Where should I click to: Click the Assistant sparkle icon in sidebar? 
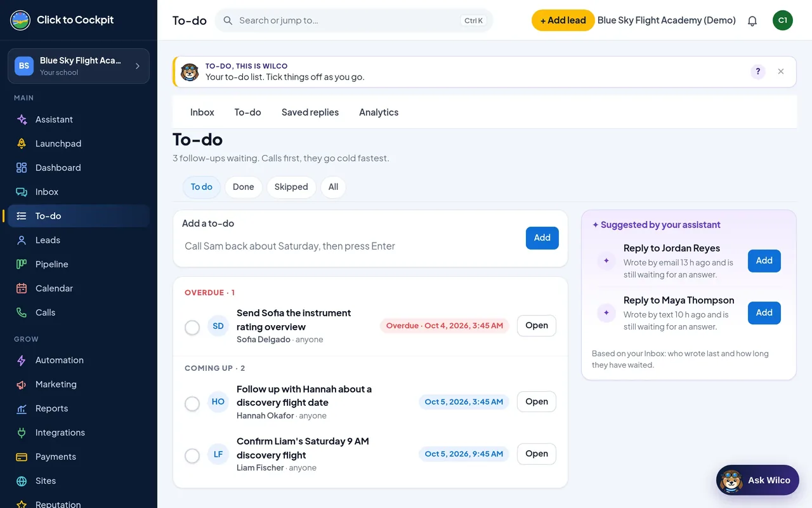(22, 119)
